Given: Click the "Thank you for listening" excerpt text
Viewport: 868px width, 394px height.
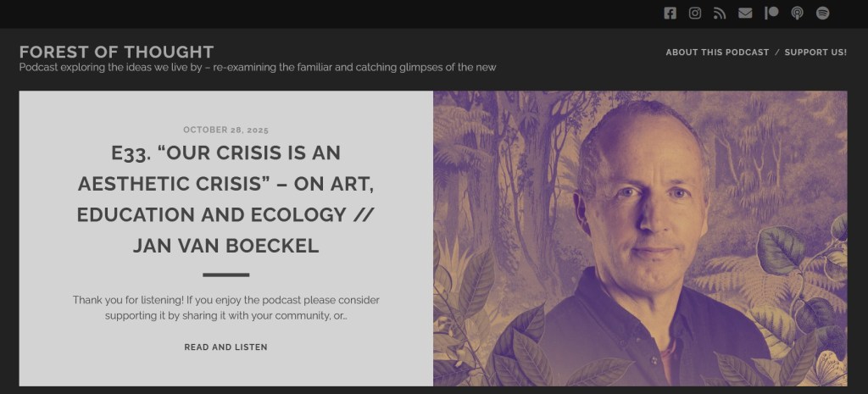Looking at the screenshot, I should pos(225,308).
